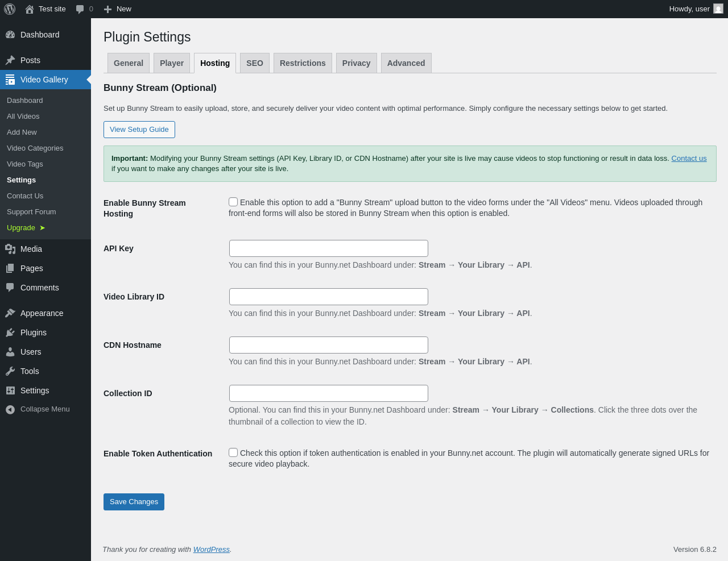
Task: Open the Advanced tab
Action: pyautogui.click(x=406, y=63)
